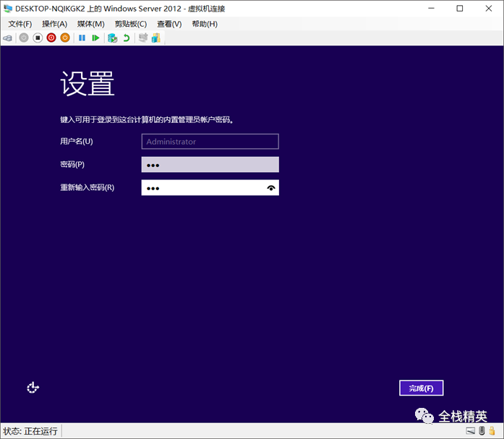
Task: Shut down the VM using the red power icon
Action: pyautogui.click(x=51, y=38)
